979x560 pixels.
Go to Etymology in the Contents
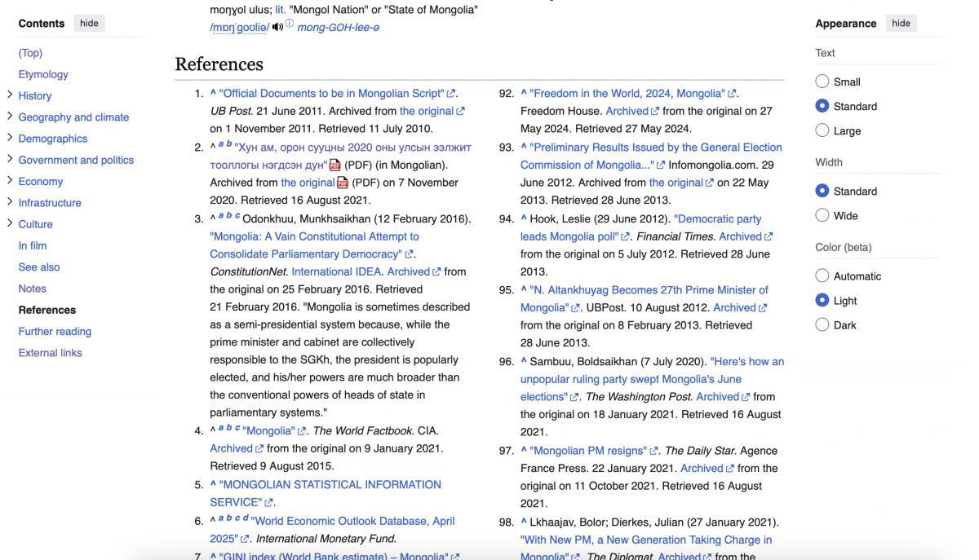click(43, 74)
